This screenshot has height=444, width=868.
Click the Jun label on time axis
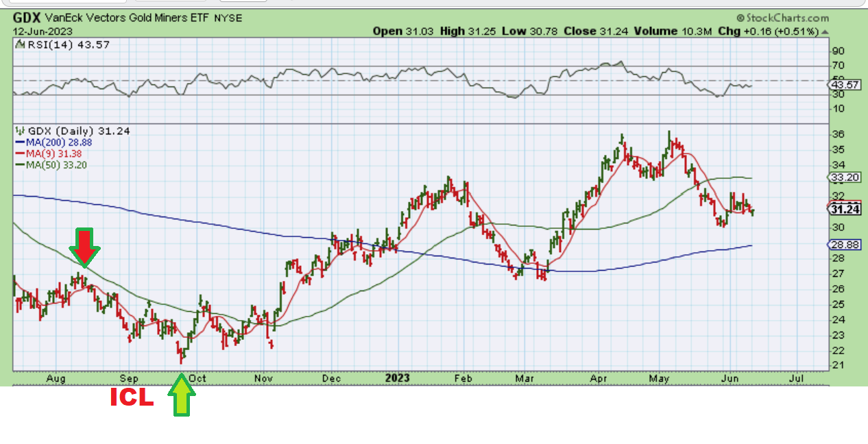tap(731, 378)
